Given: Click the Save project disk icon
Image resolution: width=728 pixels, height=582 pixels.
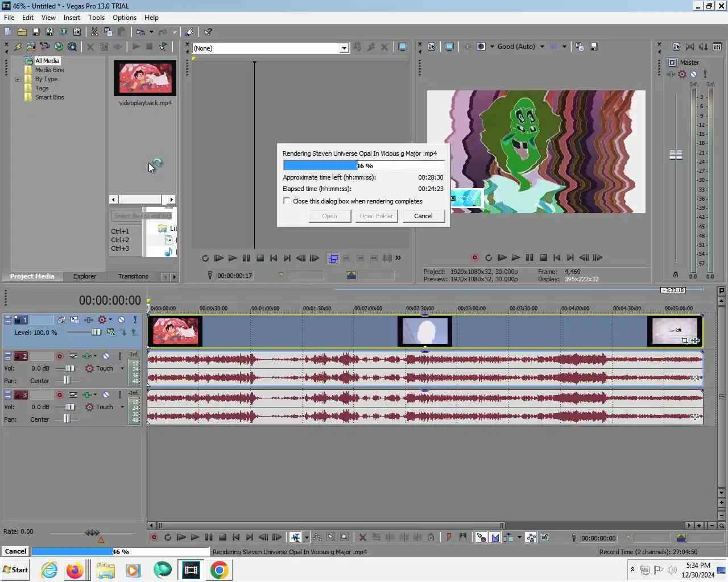Looking at the screenshot, I should 35,32.
